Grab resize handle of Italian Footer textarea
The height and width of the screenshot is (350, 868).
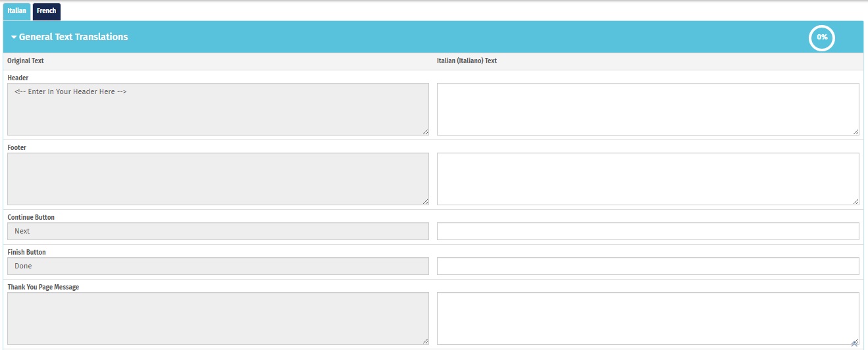(855, 201)
